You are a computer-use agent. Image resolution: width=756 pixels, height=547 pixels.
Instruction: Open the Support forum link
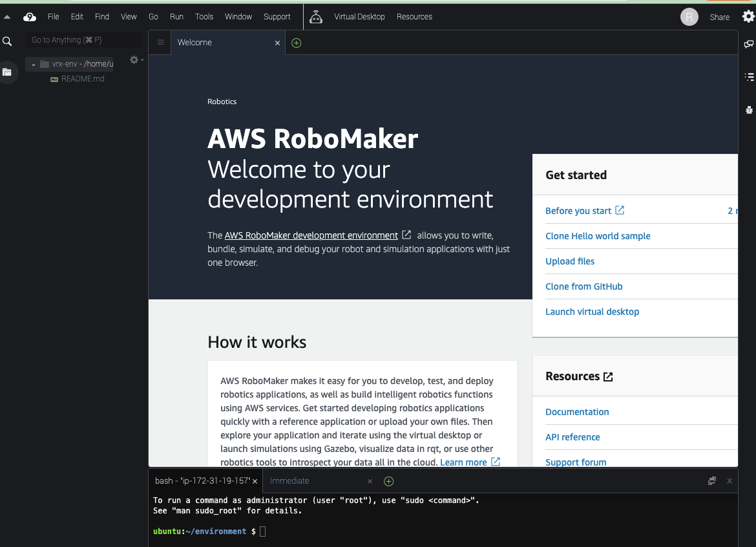[576, 462]
